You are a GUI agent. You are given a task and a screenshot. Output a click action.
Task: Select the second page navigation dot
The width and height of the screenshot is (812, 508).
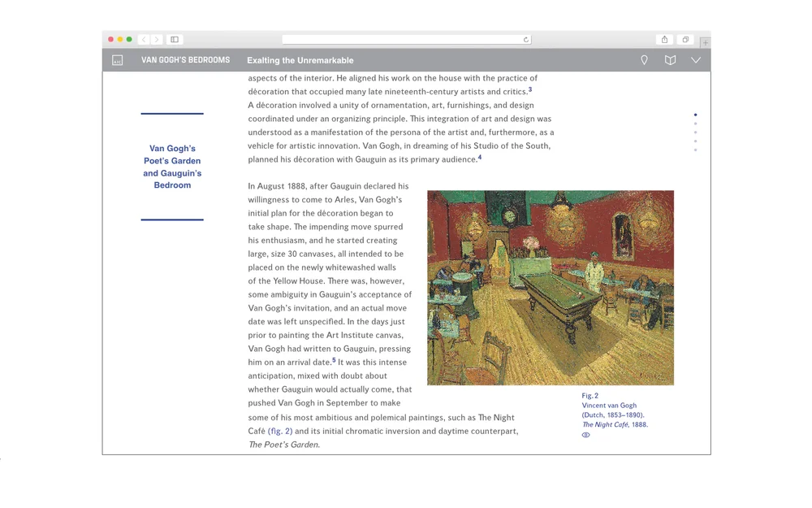696,124
